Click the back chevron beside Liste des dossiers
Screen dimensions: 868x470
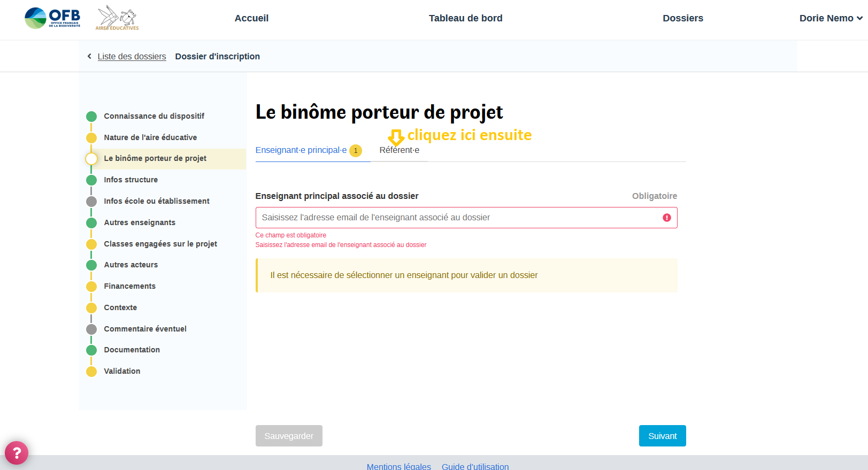(89, 56)
